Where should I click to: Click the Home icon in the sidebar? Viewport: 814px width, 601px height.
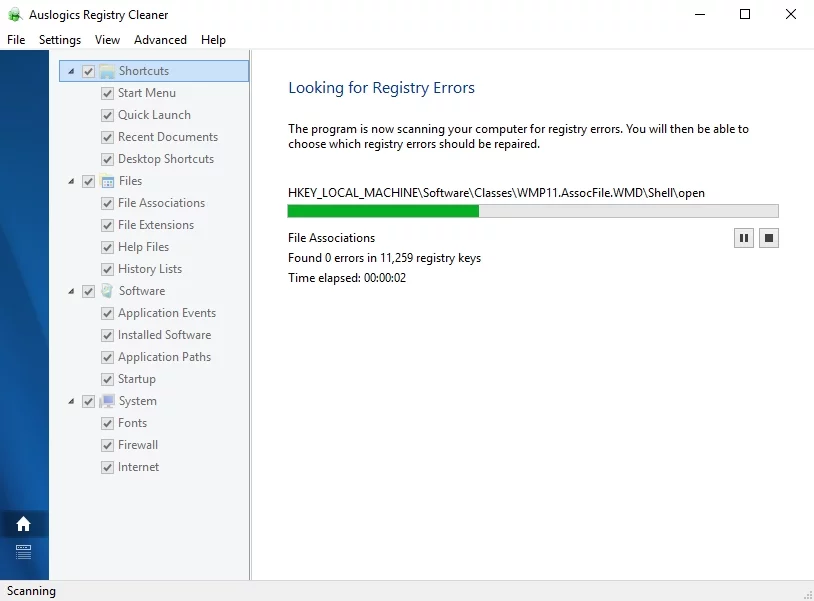point(23,524)
